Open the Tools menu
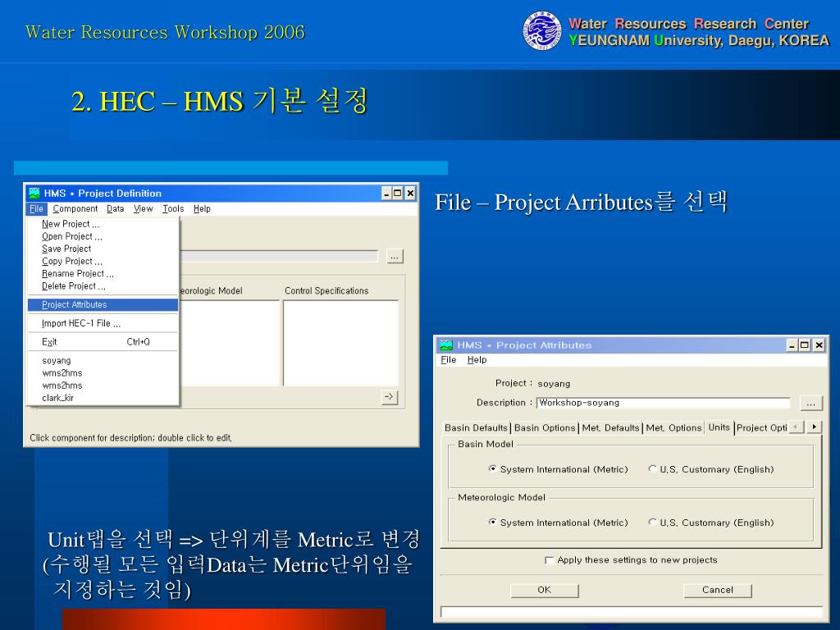Screen dimensions: 840x630 pos(173,209)
